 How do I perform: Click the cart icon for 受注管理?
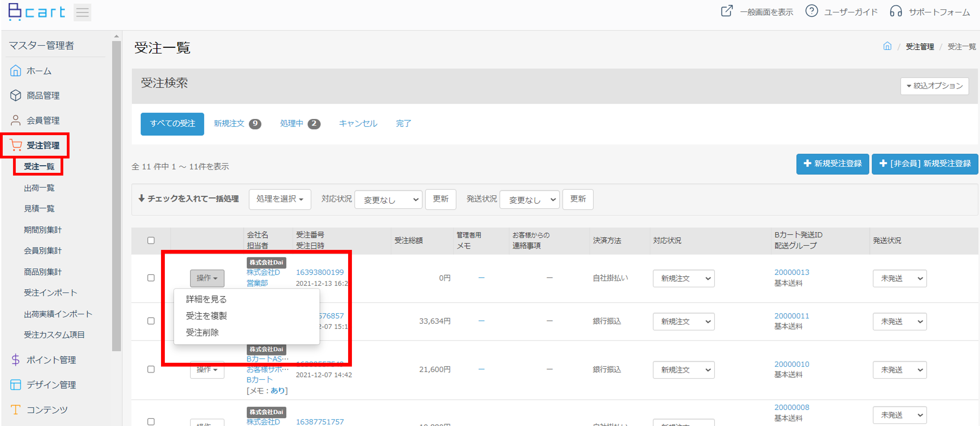click(x=15, y=145)
